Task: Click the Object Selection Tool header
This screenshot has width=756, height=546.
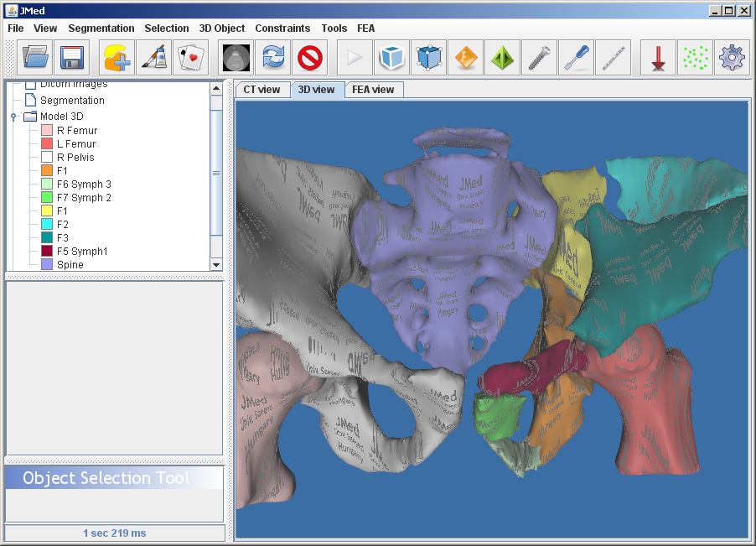Action: click(114, 478)
